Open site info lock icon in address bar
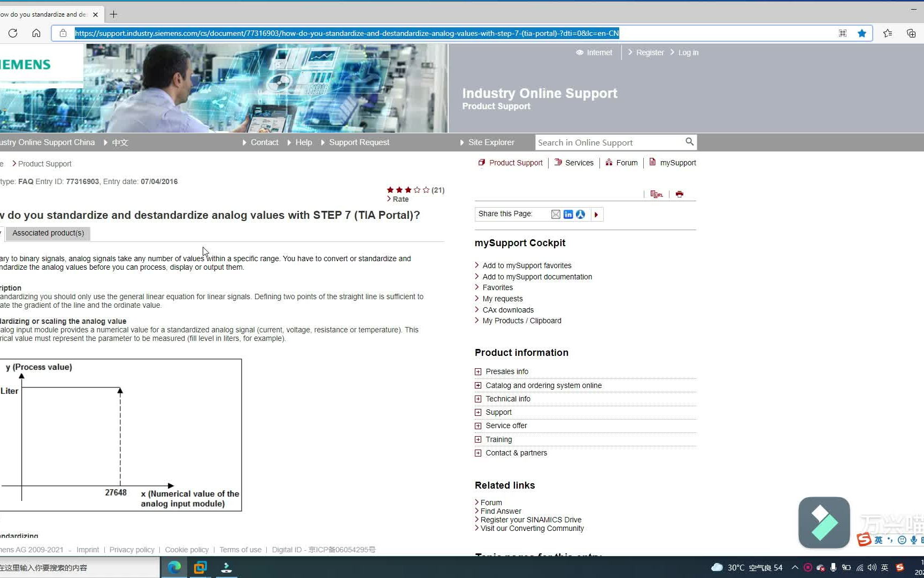The height and width of the screenshot is (578, 924). point(63,33)
